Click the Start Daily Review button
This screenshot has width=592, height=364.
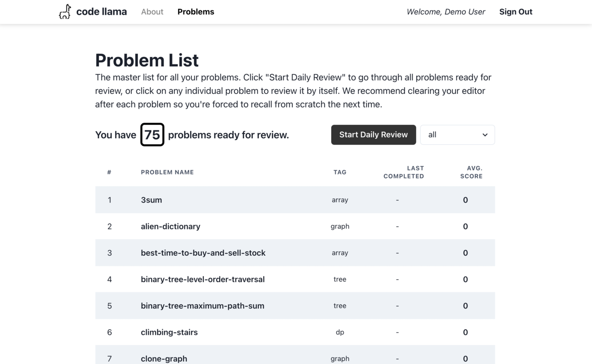click(x=373, y=135)
